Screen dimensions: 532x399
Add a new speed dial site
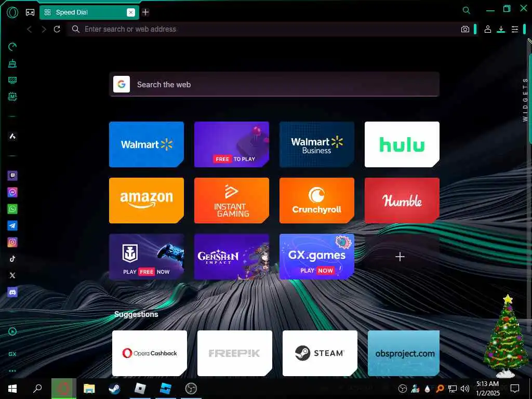(x=400, y=257)
